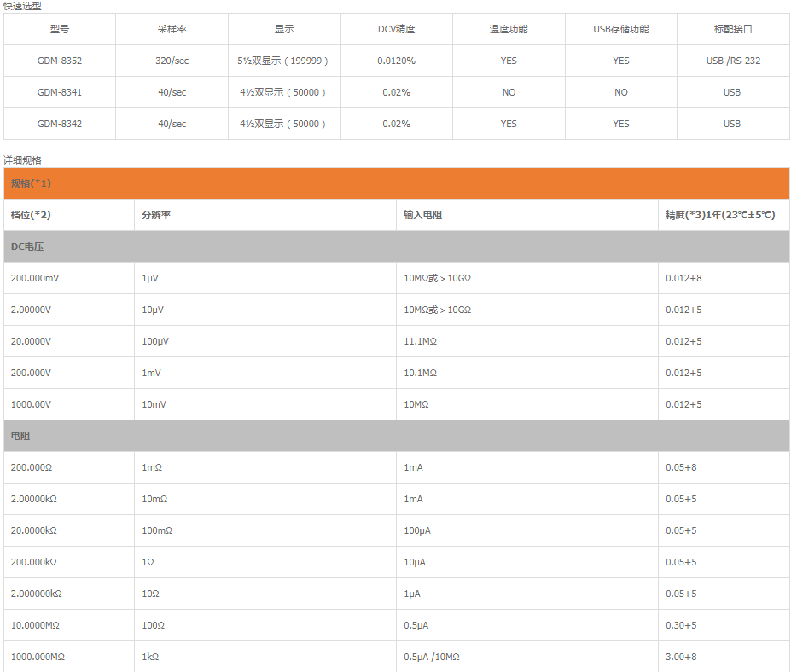Click the orange 规格(*1) header bar
This screenshot has width=791, height=672.
pyautogui.click(x=397, y=183)
